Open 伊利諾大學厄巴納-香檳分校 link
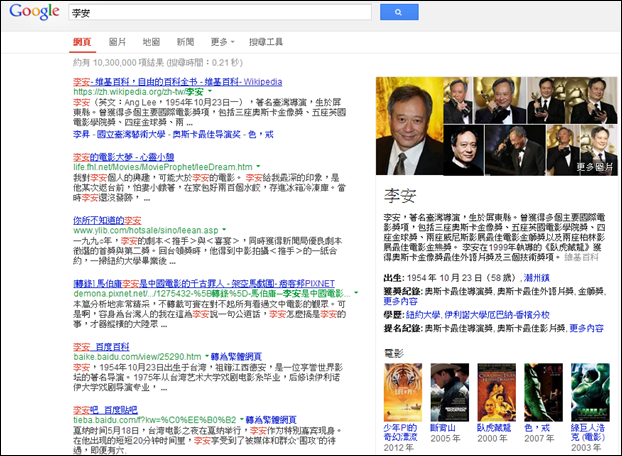622x456 pixels. (497, 315)
